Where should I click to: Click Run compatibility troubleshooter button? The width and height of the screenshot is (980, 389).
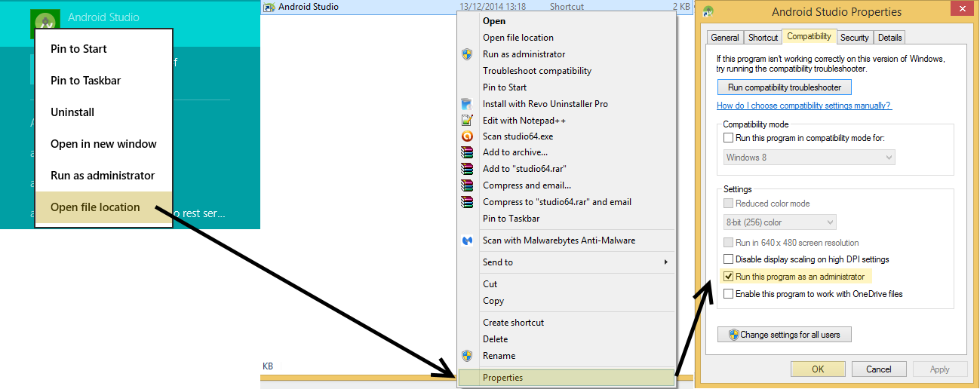(x=785, y=87)
